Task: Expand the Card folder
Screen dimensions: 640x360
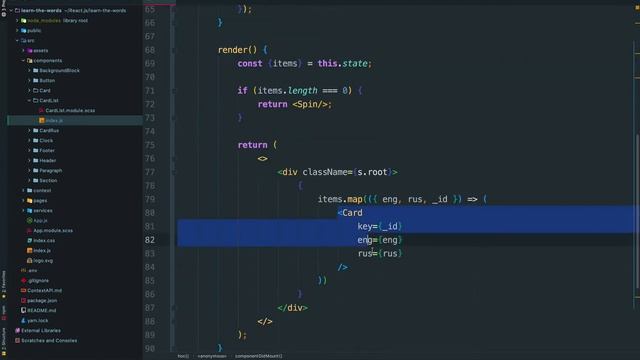Action: [29, 91]
